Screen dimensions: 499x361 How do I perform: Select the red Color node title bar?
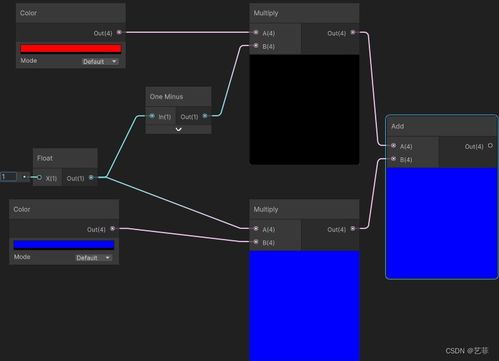71,13
